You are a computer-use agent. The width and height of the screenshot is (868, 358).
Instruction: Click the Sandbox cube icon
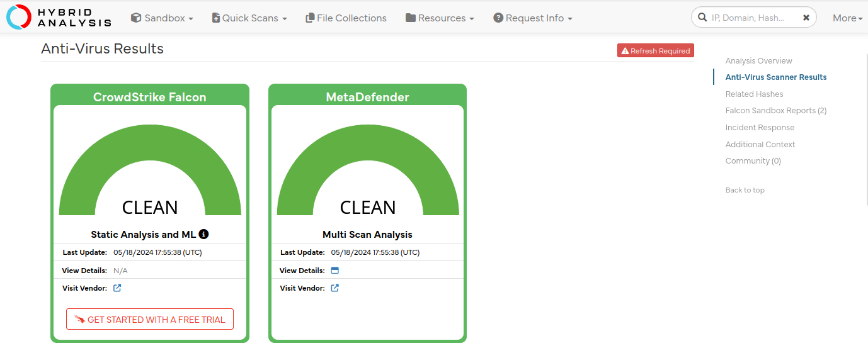click(x=136, y=18)
